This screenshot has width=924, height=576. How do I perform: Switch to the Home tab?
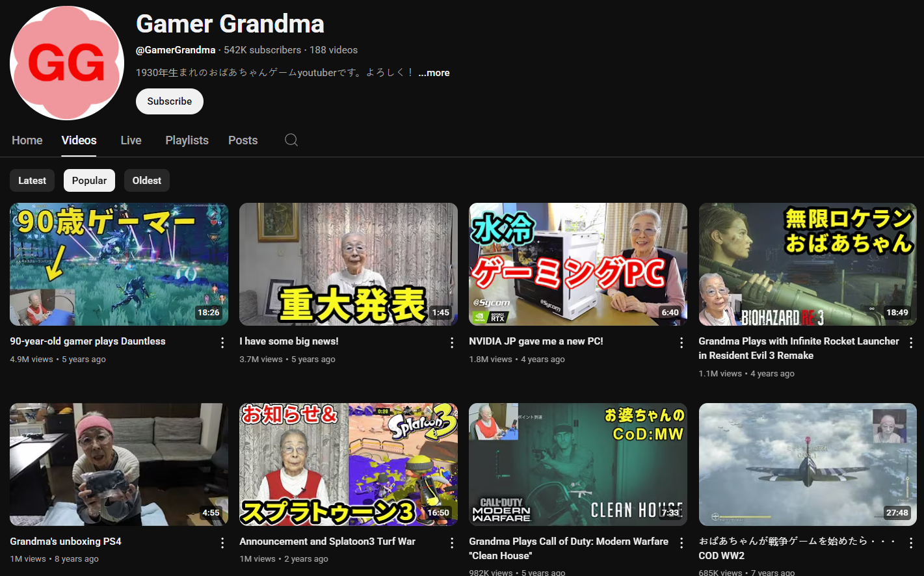(27, 140)
